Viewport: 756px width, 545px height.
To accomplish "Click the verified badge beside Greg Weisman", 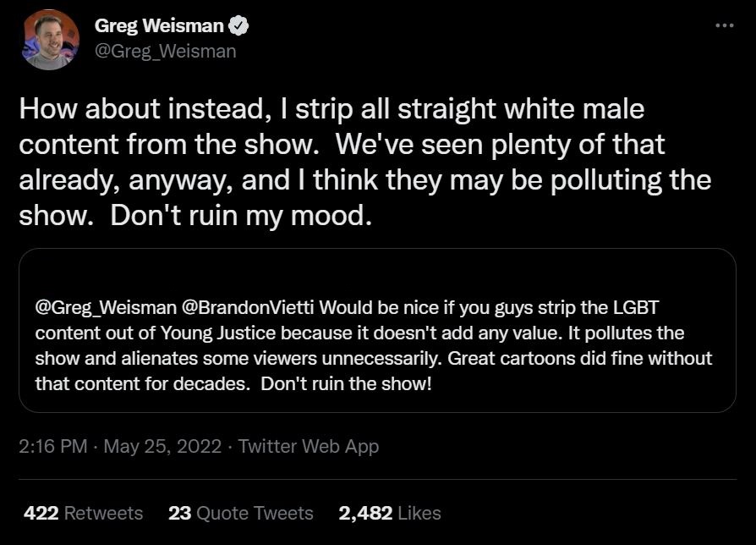I will (x=241, y=27).
